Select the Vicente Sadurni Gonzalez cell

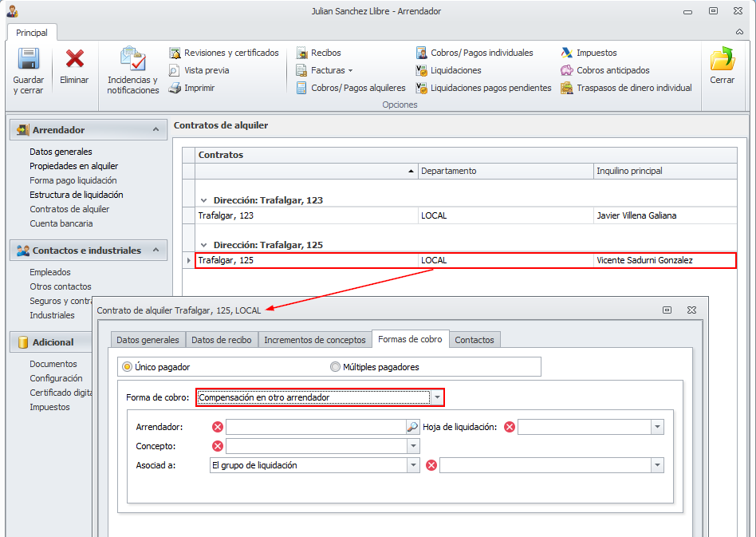tap(665, 260)
